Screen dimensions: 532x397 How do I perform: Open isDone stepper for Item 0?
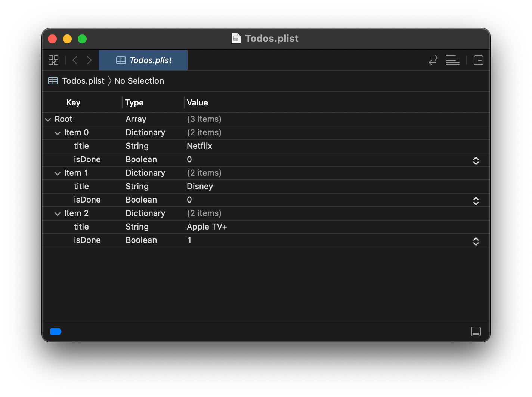pyautogui.click(x=476, y=160)
